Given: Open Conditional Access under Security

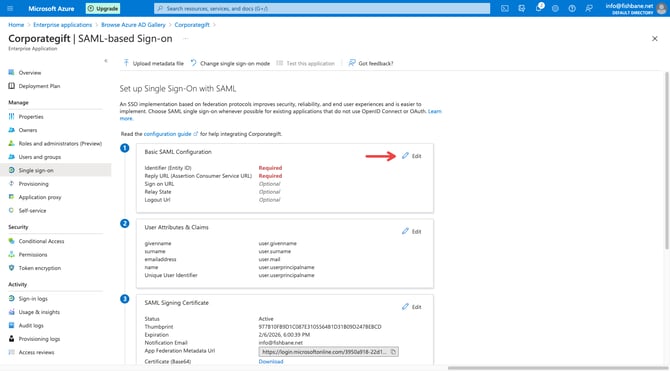Looking at the screenshot, I should click(41, 241).
